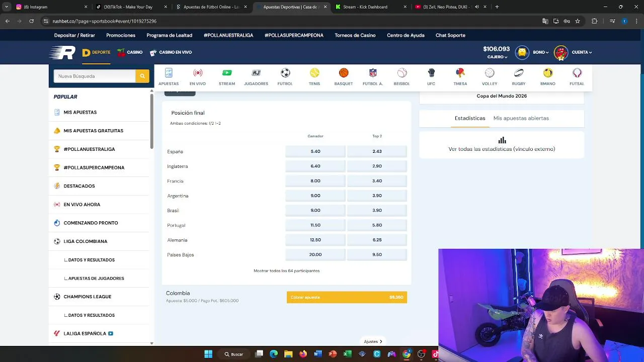644x362 pixels.
Task: Open the bar chart statistics icon
Action: [x=502, y=140]
